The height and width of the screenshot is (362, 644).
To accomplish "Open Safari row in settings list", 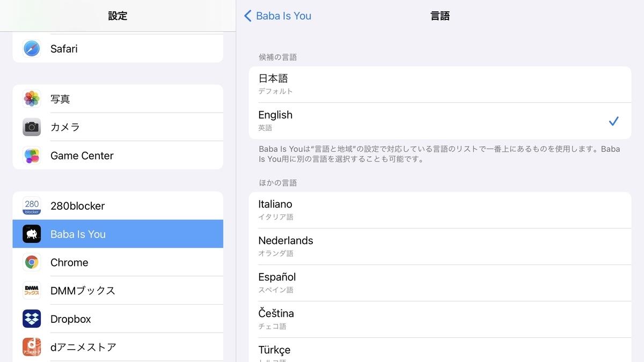I will pos(118,48).
